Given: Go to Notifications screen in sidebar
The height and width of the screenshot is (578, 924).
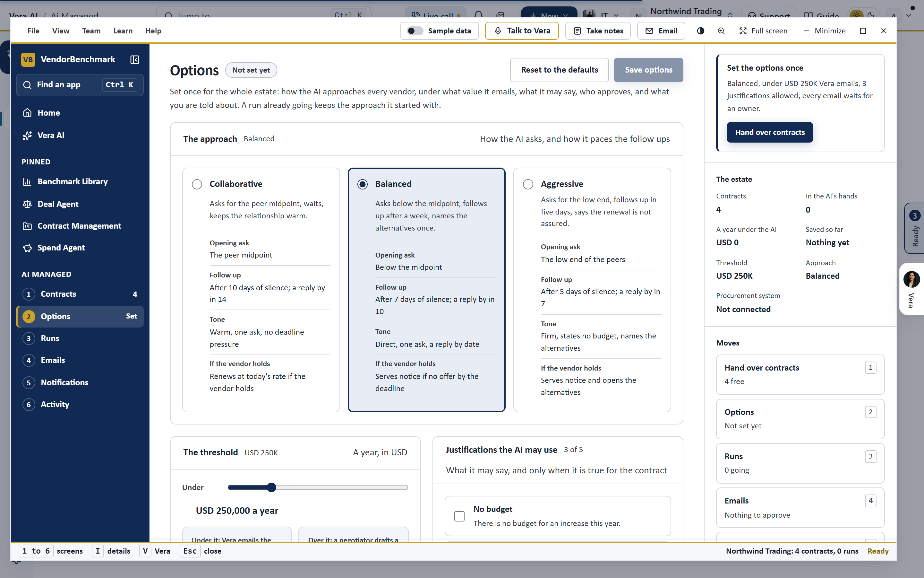Looking at the screenshot, I should coord(80,383).
